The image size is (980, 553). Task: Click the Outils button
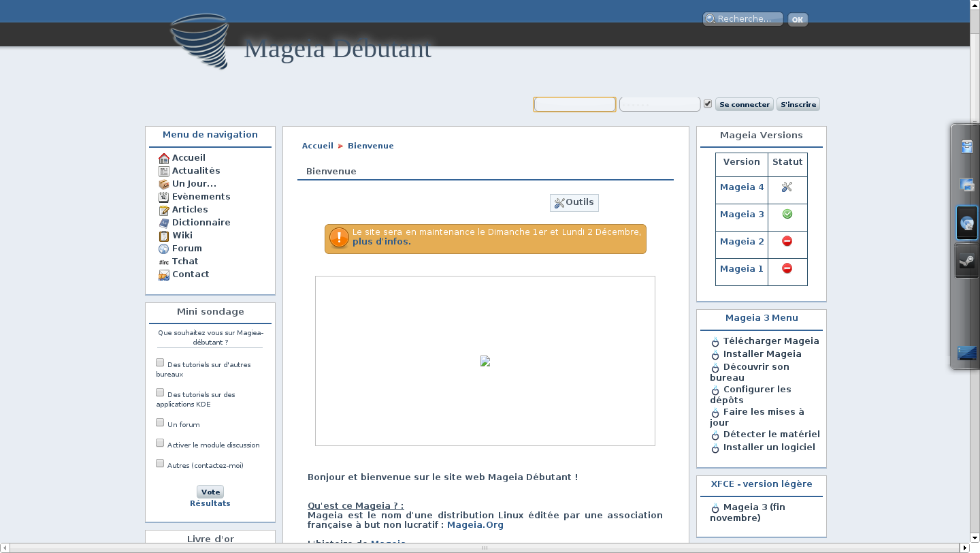click(574, 203)
